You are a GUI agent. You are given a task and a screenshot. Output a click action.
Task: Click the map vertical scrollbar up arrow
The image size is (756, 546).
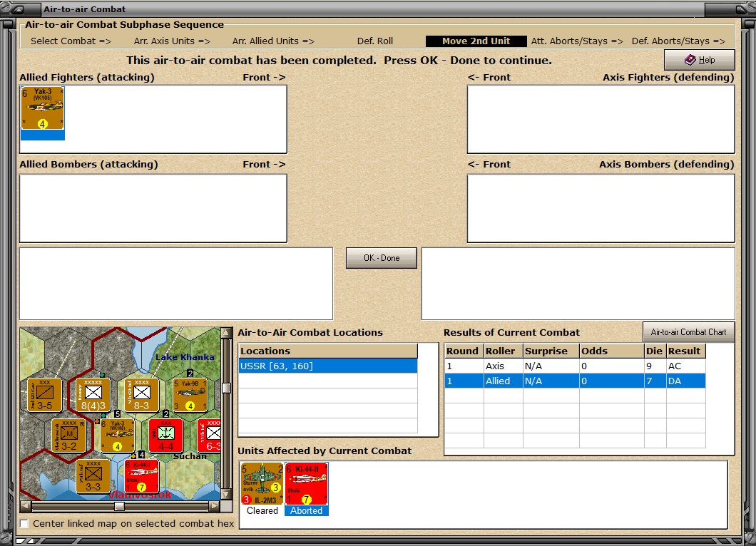[x=225, y=332]
